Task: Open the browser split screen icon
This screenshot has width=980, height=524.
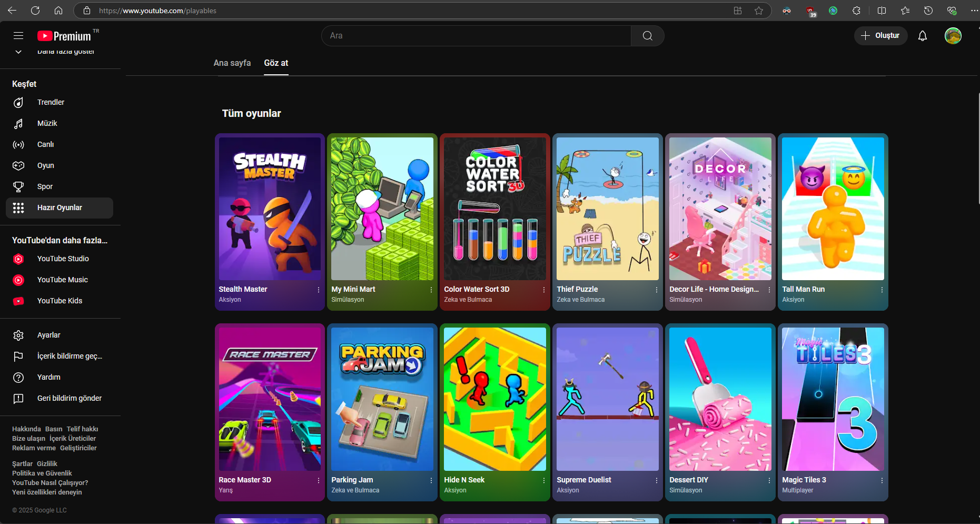Action: point(882,11)
